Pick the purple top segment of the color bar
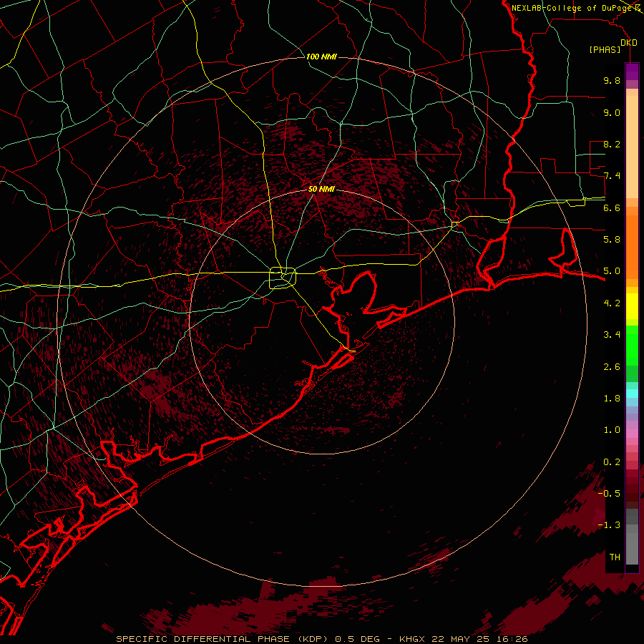 pyautogui.click(x=632, y=72)
